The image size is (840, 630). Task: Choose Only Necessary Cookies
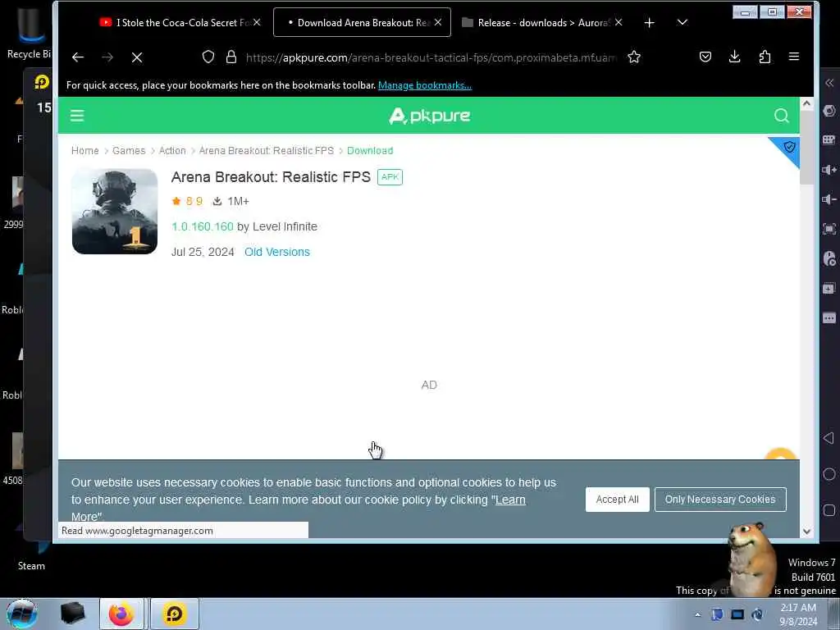tap(720, 500)
